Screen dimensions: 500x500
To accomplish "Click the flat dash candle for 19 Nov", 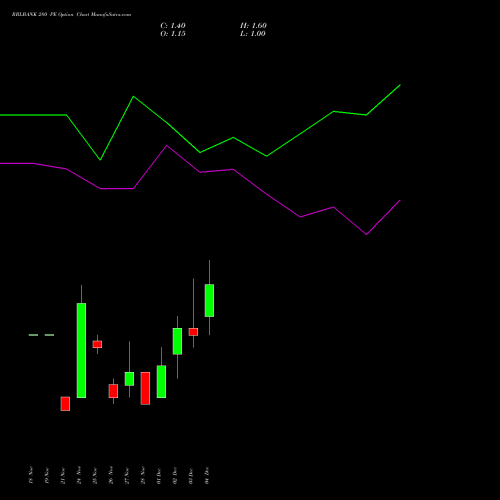I will point(49,335).
